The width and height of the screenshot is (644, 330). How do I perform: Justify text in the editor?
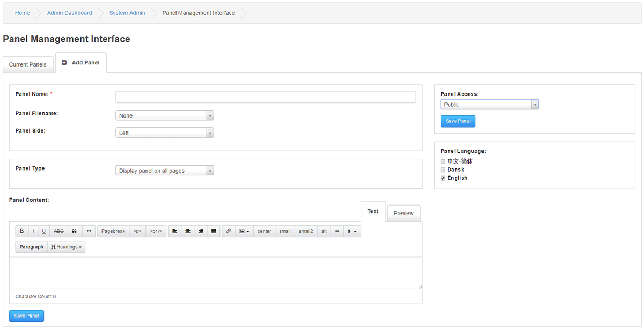point(214,231)
